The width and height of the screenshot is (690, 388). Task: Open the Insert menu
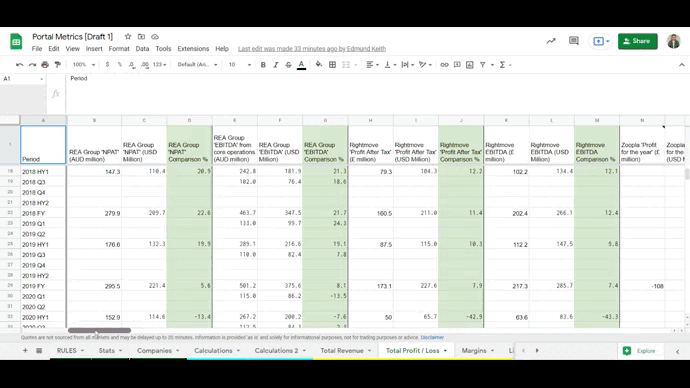(94, 49)
